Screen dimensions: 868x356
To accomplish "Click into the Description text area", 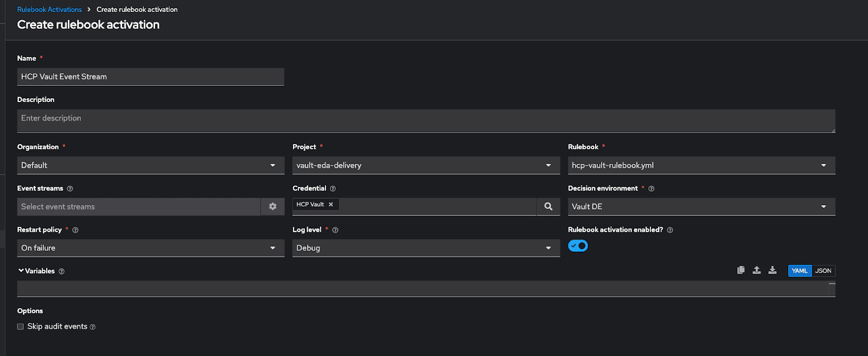I will coord(426,121).
